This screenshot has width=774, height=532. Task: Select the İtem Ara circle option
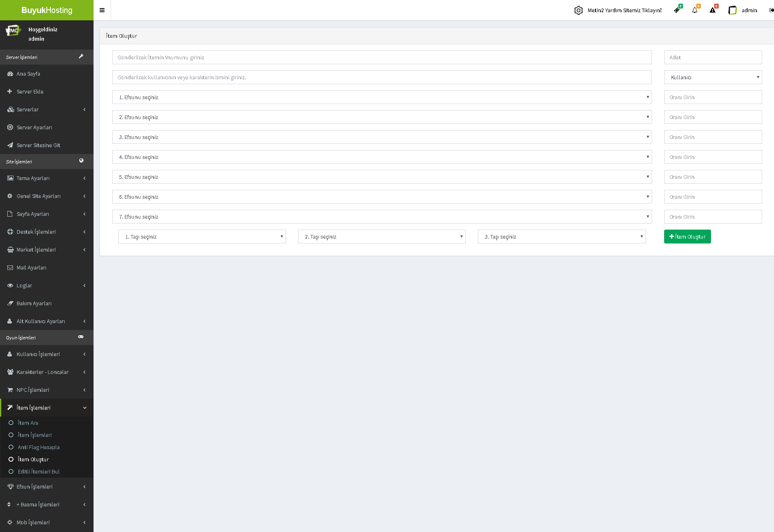[11, 423]
